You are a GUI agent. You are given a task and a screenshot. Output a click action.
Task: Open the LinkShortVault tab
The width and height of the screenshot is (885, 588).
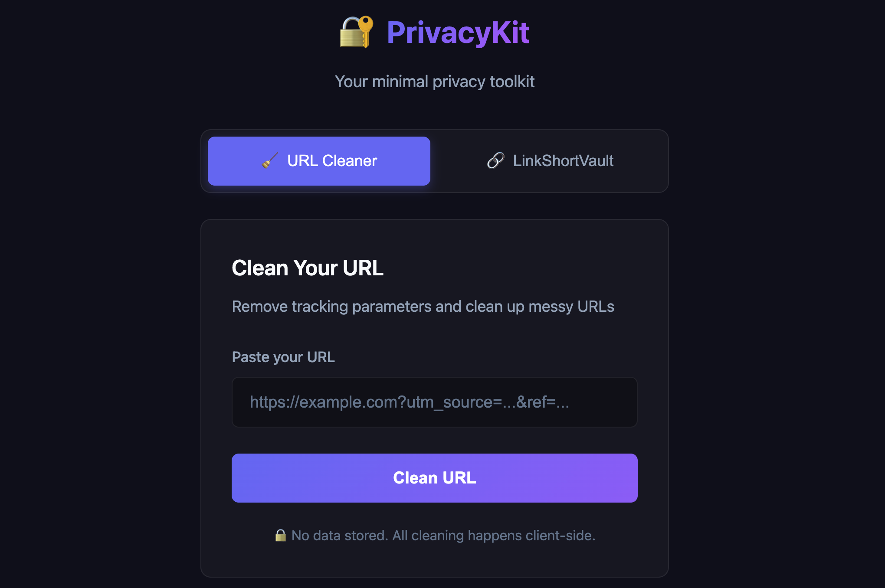click(x=550, y=161)
